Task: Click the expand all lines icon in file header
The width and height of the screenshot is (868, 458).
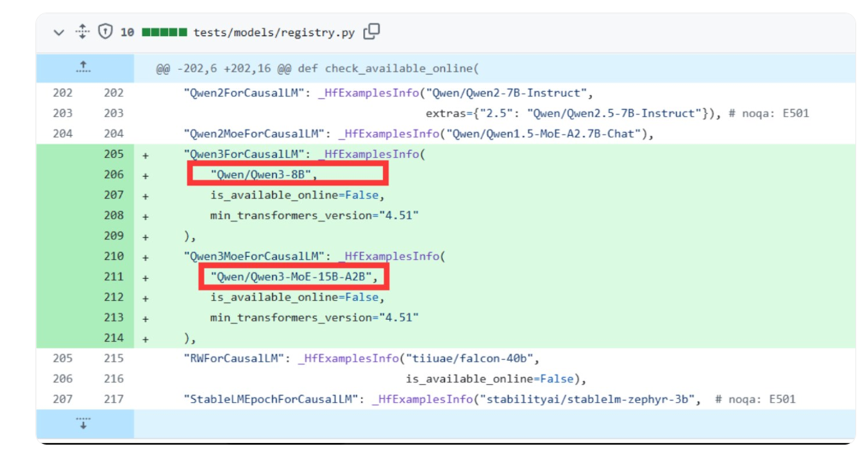Action: [83, 31]
